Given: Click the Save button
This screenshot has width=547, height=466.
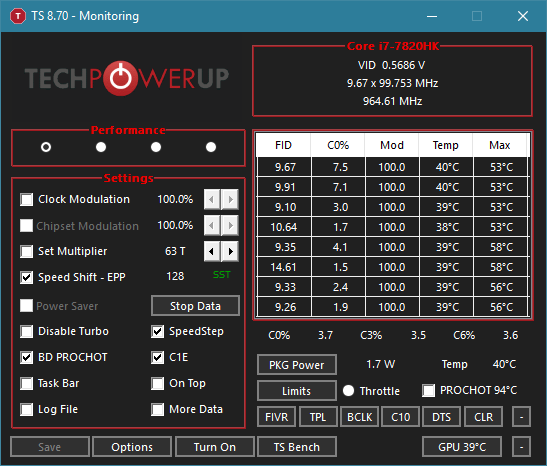Looking at the screenshot, I should point(50,447).
